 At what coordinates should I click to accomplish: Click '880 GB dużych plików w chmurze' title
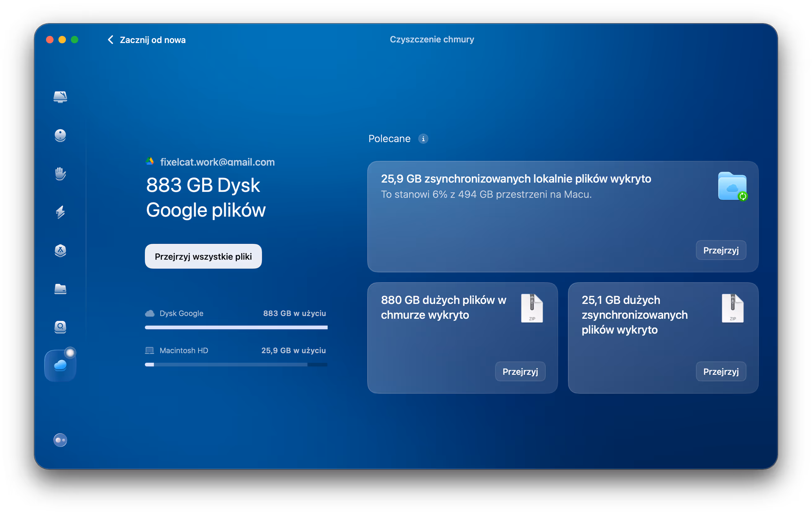pyautogui.click(x=444, y=307)
